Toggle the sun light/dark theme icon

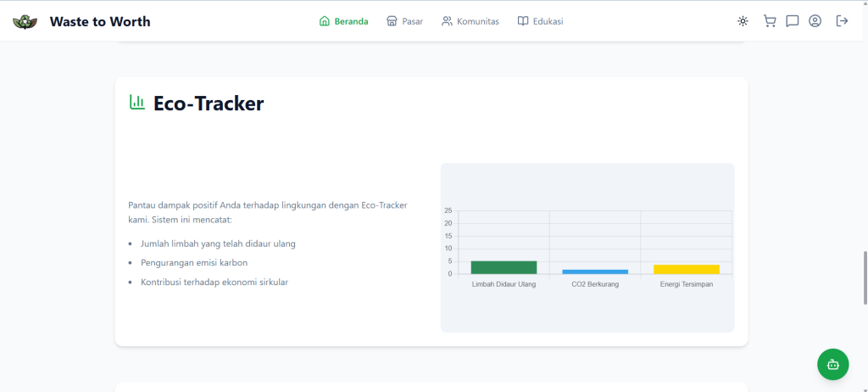743,21
